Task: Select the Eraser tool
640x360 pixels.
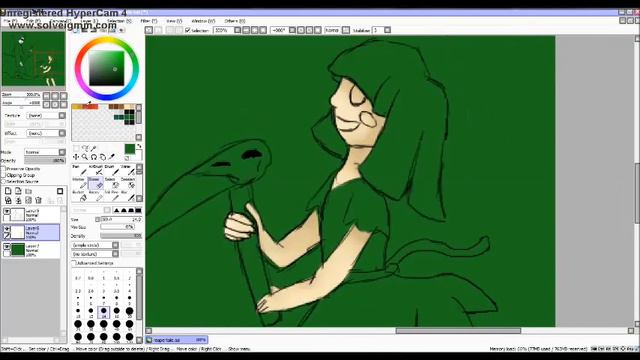Action: coord(96,183)
